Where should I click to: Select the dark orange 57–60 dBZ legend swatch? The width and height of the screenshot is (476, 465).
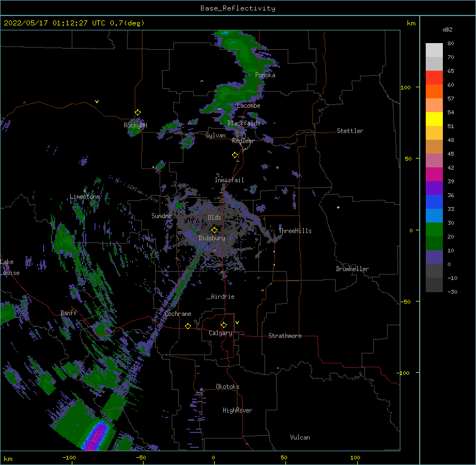tap(434, 91)
